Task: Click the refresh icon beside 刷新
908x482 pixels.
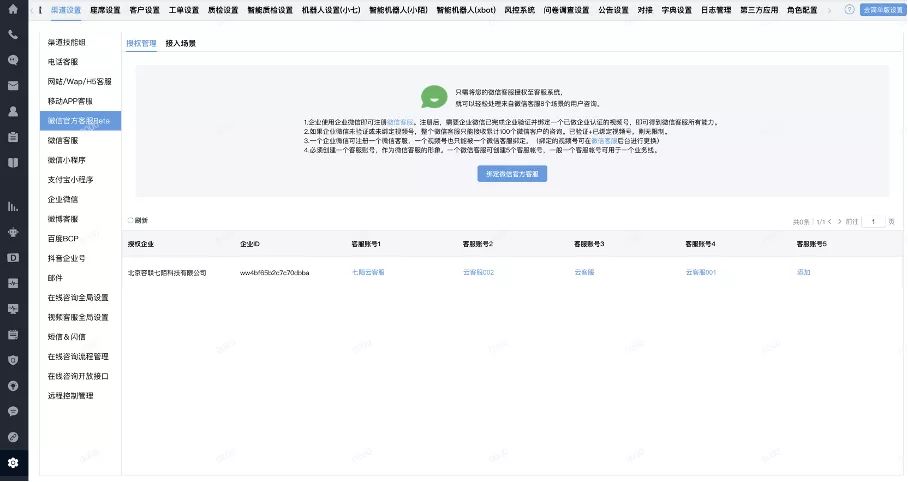Action: point(130,220)
